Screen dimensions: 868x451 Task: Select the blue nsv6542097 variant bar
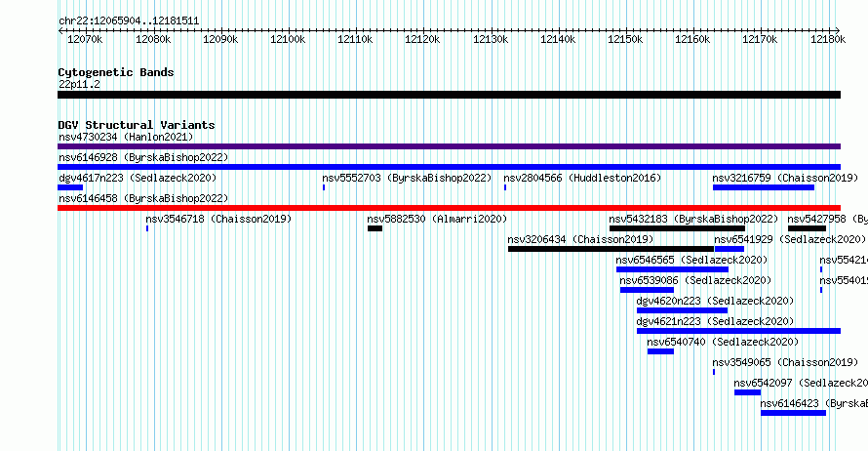coord(748,392)
